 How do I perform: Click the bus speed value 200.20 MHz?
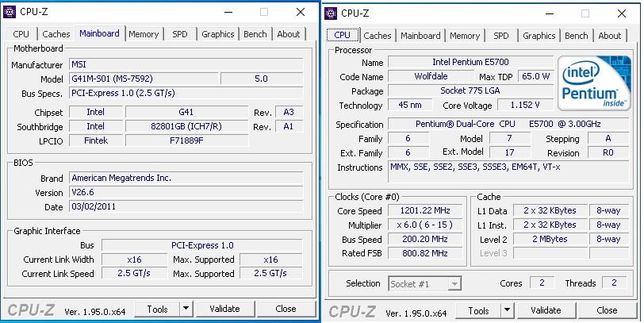[x=425, y=239]
